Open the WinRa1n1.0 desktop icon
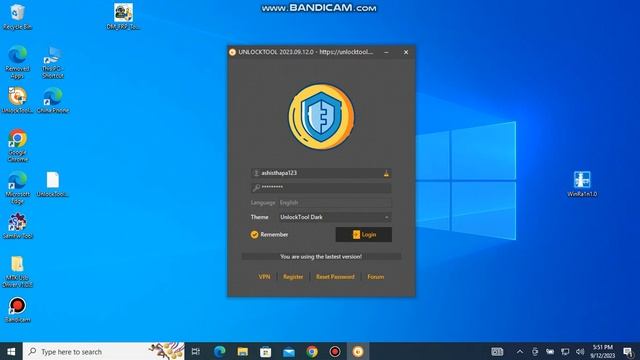 pos(582,184)
